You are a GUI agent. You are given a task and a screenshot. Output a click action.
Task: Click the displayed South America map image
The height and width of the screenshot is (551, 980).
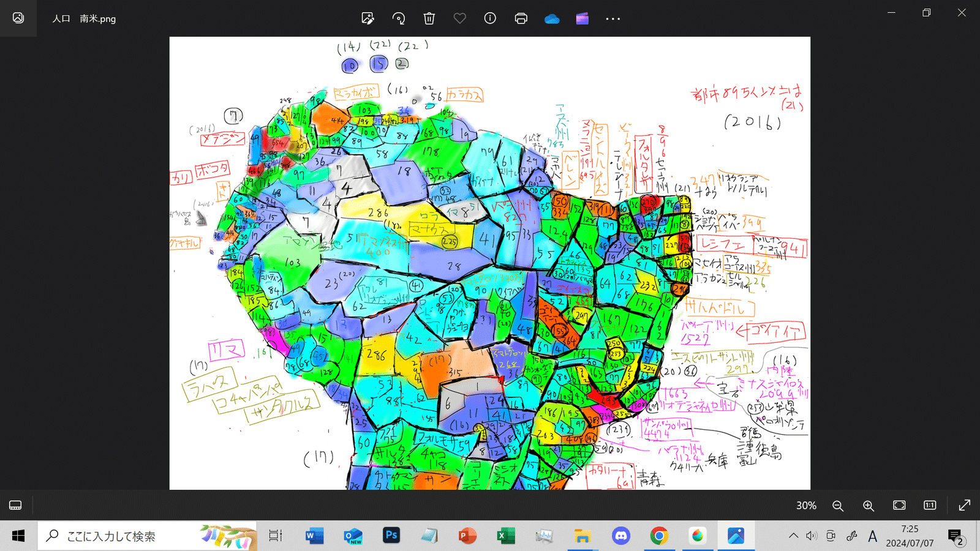click(x=490, y=263)
